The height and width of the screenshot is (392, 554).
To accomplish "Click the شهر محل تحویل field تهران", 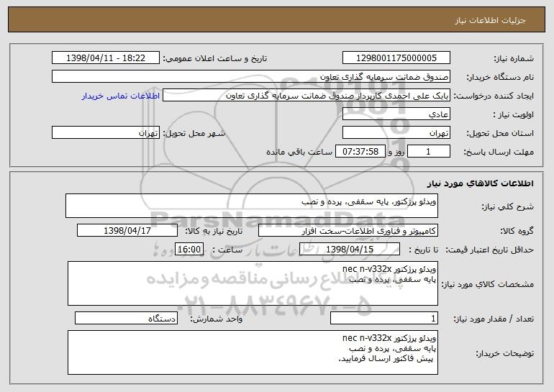I will click(106, 133).
